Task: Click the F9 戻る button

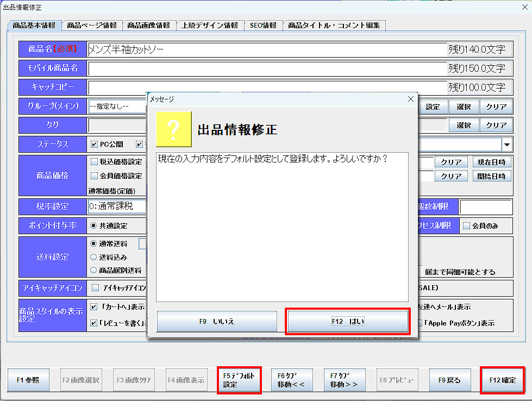Action: pos(450,380)
